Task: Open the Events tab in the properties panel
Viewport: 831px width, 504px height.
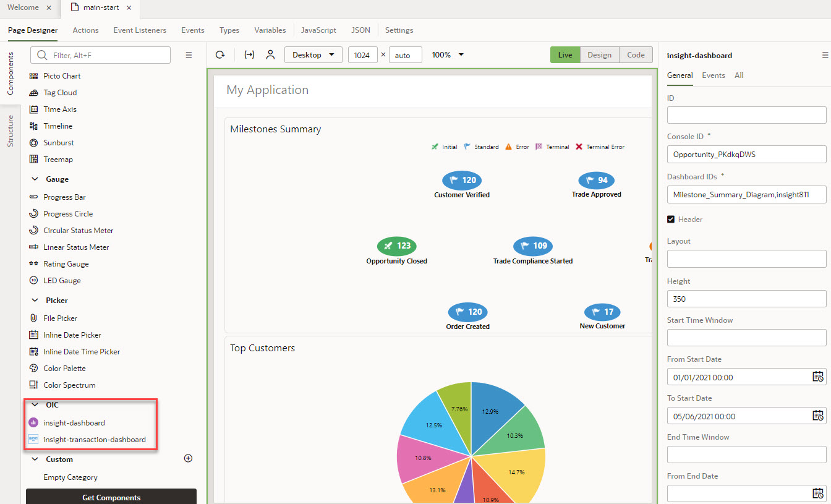Action: (714, 75)
